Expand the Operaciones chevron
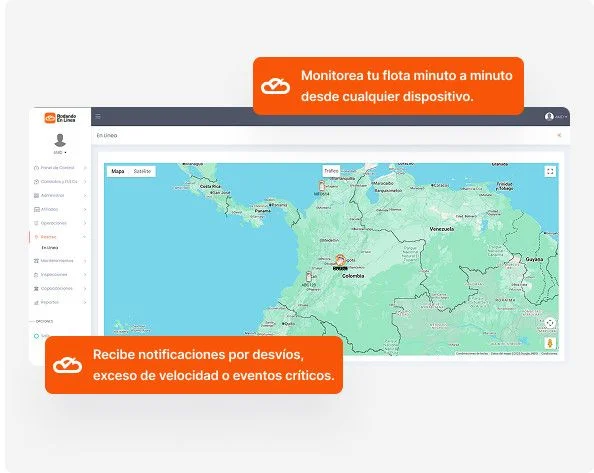 [85, 223]
